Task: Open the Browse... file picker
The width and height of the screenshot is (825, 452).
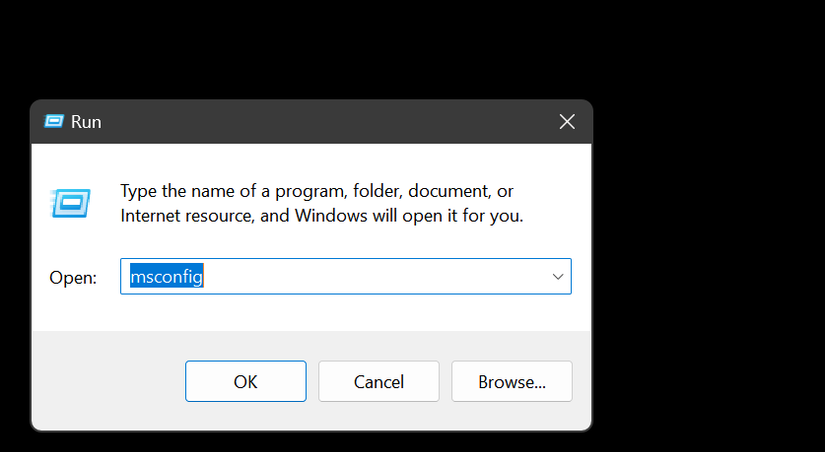Action: click(x=511, y=381)
